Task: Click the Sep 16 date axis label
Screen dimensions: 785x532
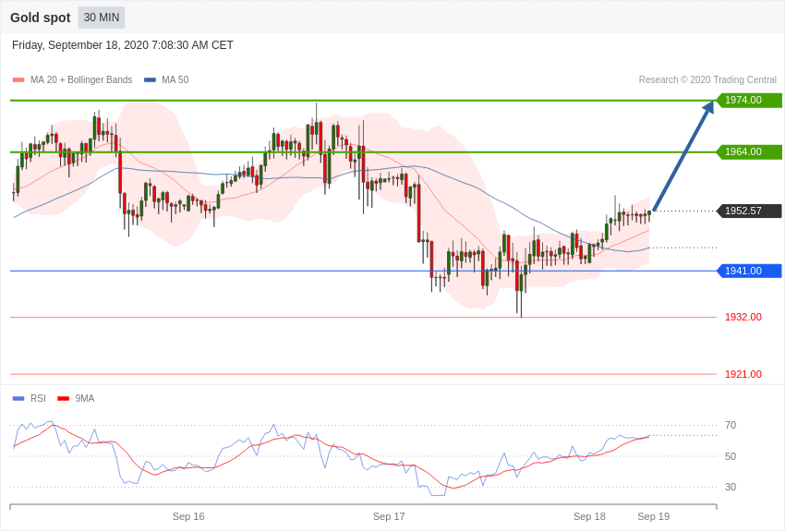Action: pos(188,516)
